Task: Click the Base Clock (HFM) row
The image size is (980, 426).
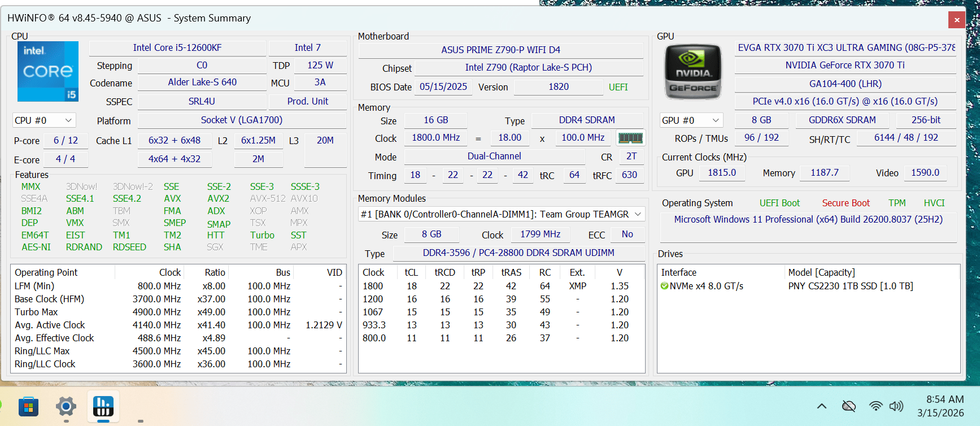Action: (178, 299)
